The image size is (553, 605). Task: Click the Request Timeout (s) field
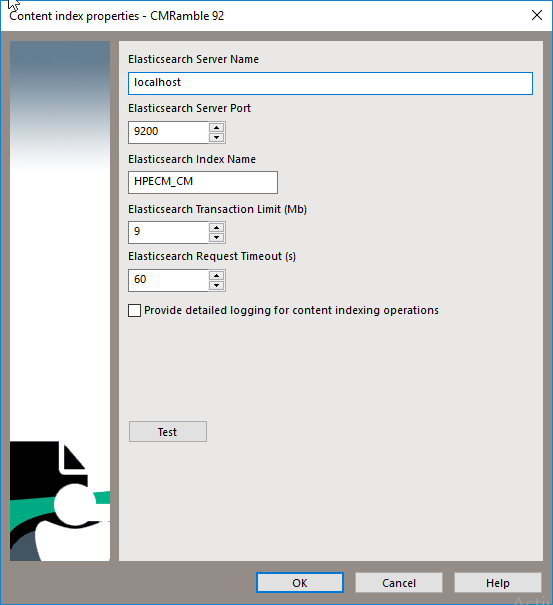coord(168,281)
